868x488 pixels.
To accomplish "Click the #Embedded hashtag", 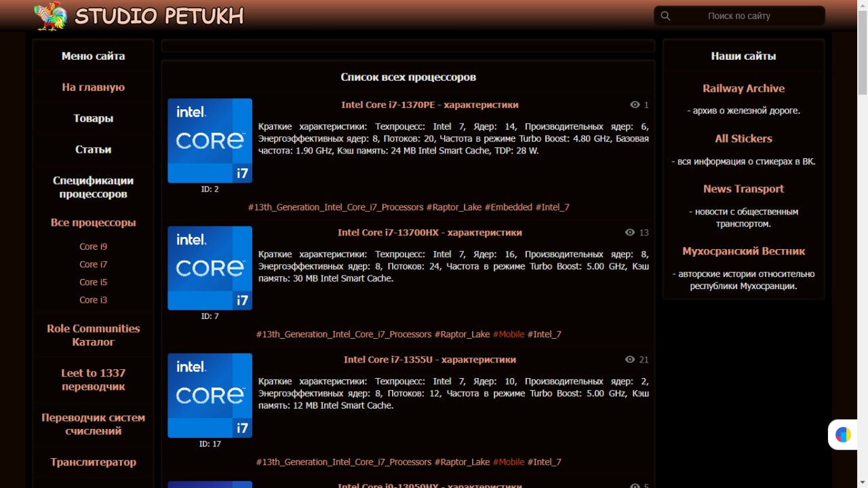I will click(509, 207).
